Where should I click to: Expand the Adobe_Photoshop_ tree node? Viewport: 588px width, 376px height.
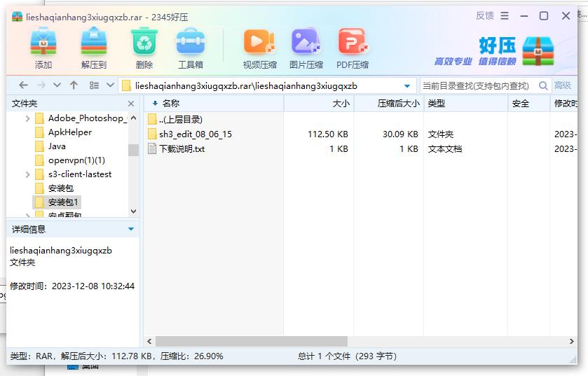point(27,118)
